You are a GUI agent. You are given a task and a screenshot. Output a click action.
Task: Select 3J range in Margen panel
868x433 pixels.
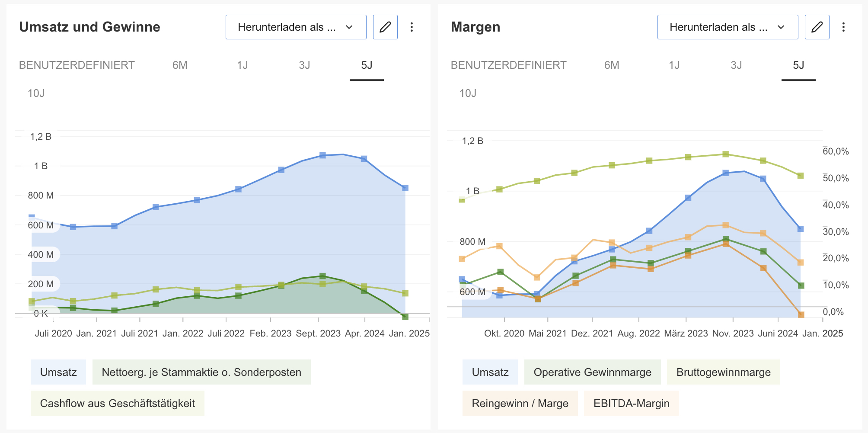point(736,65)
